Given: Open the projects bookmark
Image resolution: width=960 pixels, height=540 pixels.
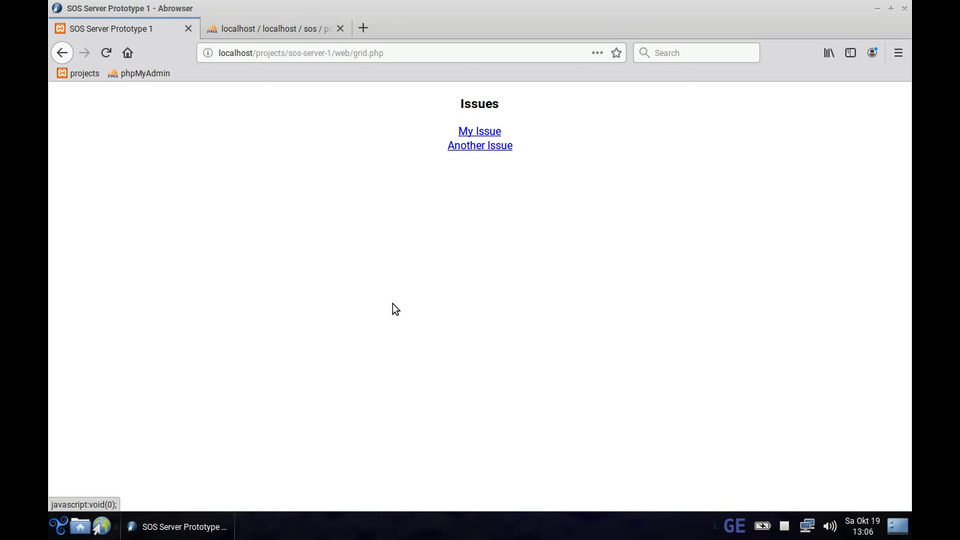Looking at the screenshot, I should click(78, 73).
